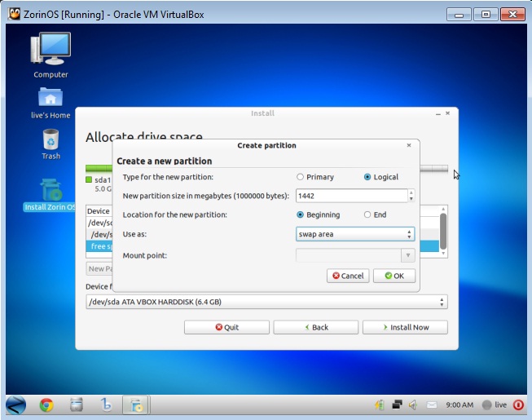Close the Create partition dialog

409,145
